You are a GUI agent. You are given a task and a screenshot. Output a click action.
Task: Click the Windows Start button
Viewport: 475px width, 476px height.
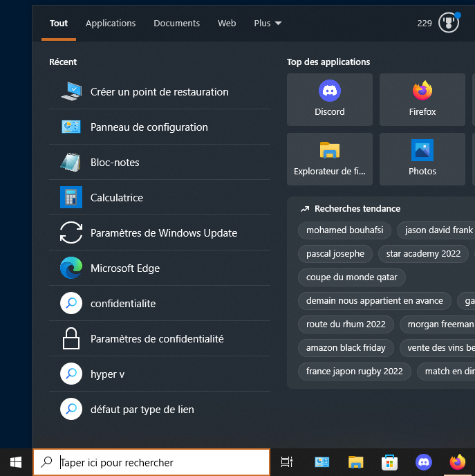(x=16, y=462)
